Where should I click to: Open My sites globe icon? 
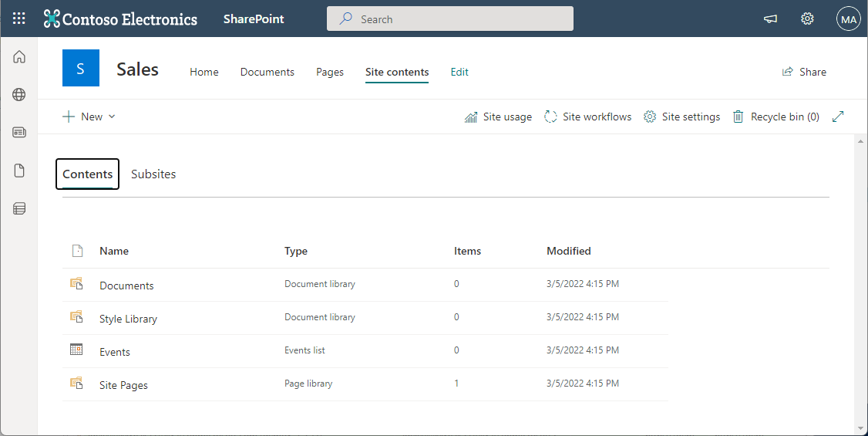tap(19, 95)
